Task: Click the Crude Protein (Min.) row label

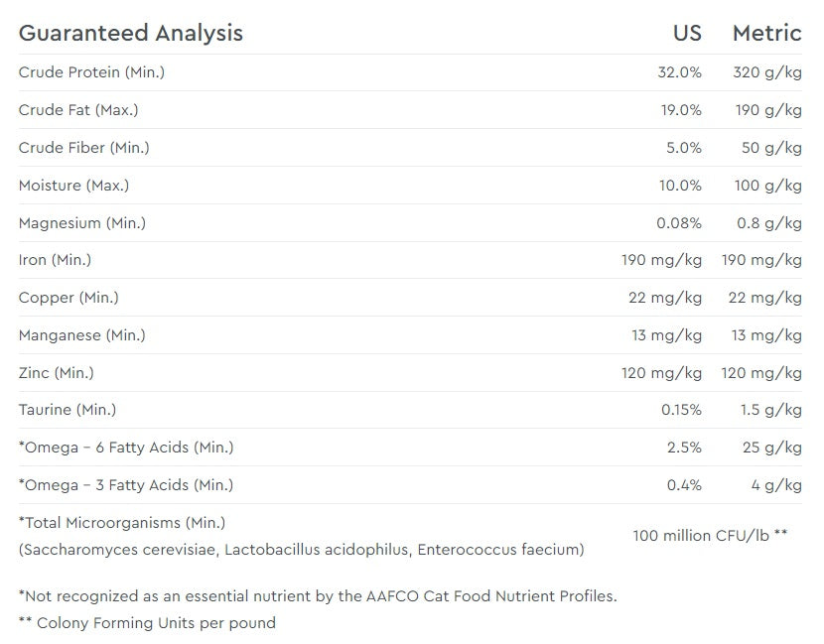Action: [91, 72]
